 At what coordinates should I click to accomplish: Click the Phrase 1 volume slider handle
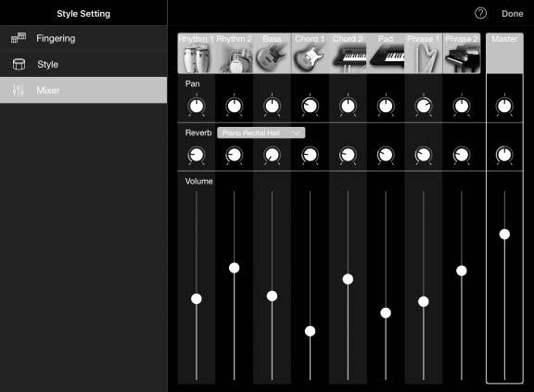pos(424,301)
